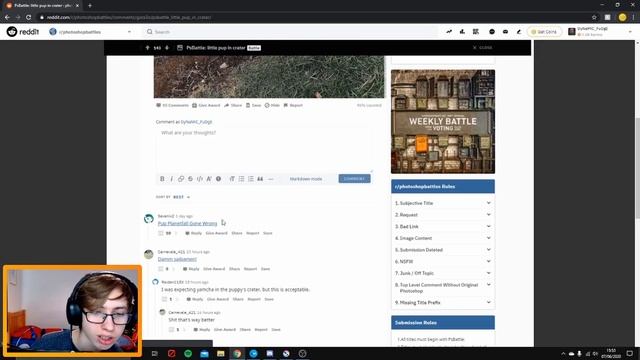Open the All chart icon in header
This screenshot has height=360, width=640.
(462, 31)
